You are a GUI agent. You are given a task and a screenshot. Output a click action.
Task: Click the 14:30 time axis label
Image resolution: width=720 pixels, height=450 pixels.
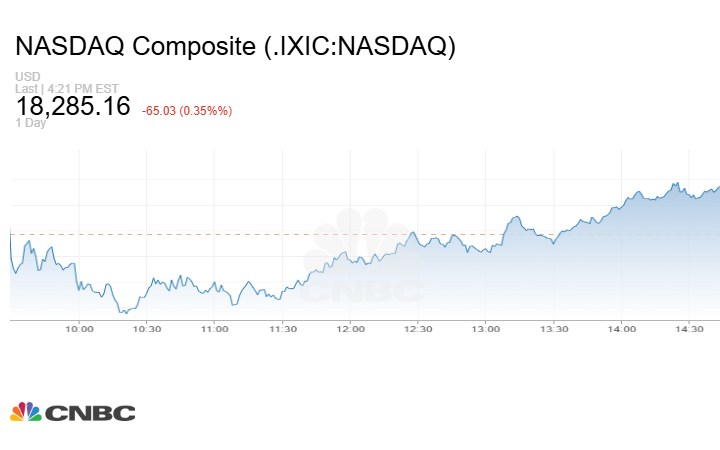[689, 329]
